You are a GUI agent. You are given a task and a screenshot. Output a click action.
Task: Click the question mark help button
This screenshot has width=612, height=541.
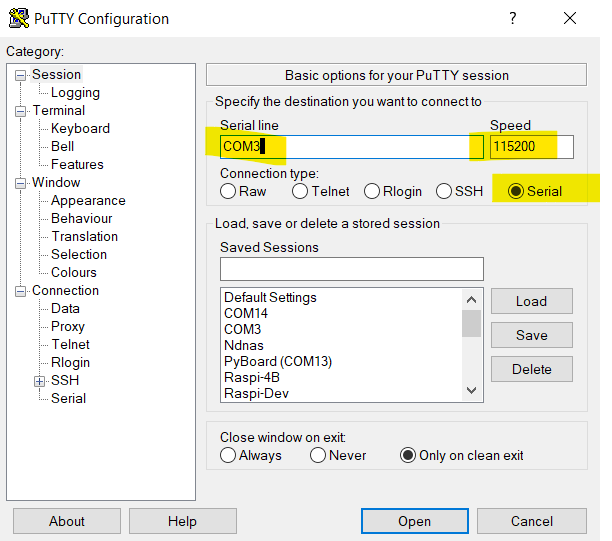(513, 18)
